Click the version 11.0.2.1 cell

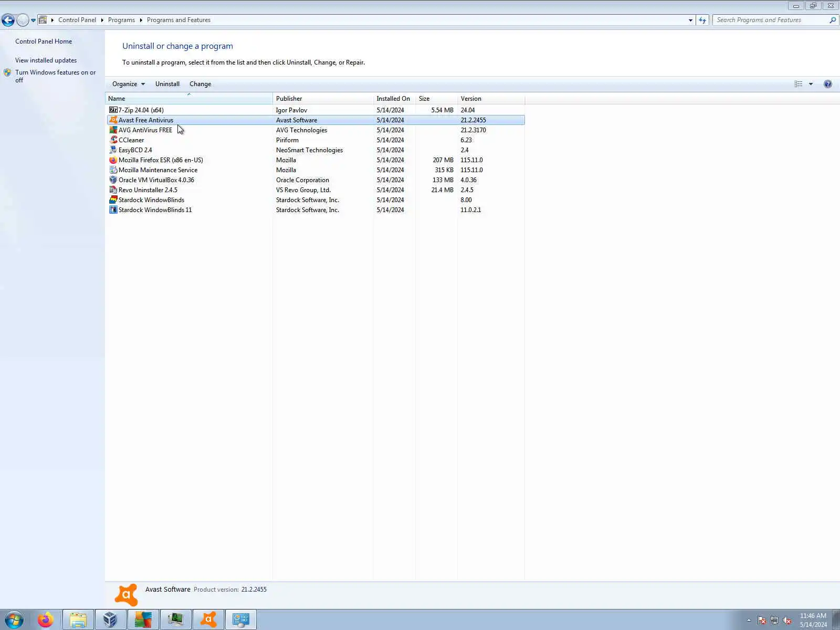click(470, 210)
